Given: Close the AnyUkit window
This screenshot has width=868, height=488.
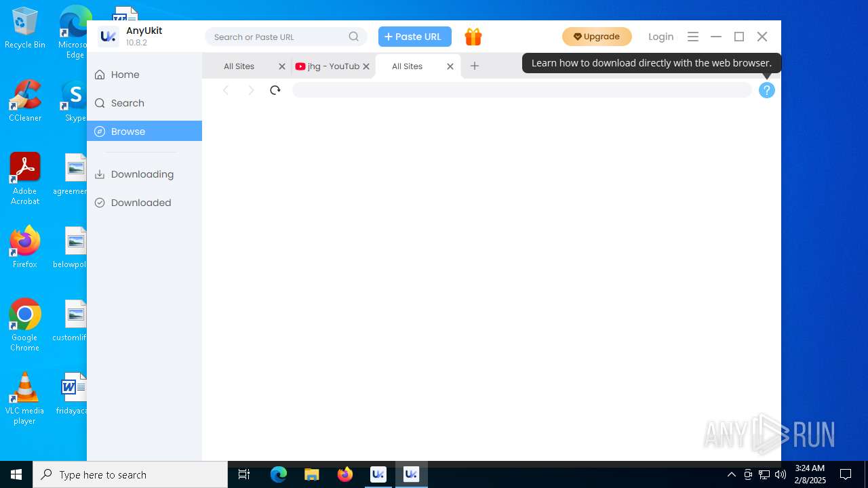Looking at the screenshot, I should point(762,37).
